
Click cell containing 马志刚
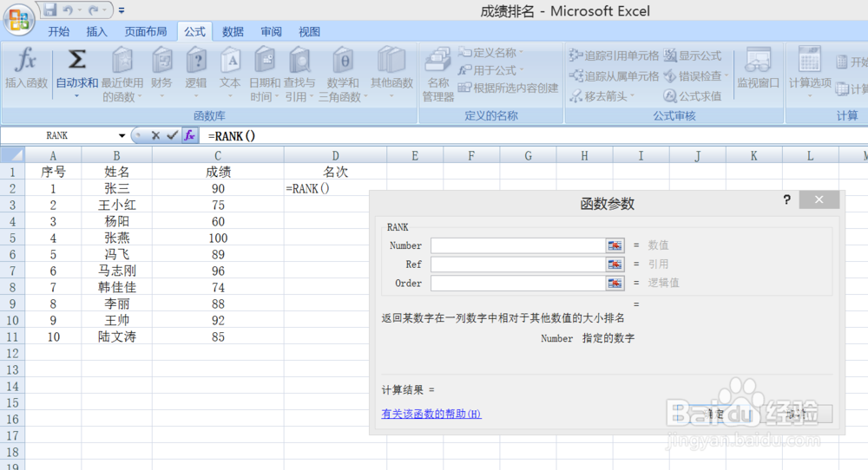pyautogui.click(x=117, y=271)
